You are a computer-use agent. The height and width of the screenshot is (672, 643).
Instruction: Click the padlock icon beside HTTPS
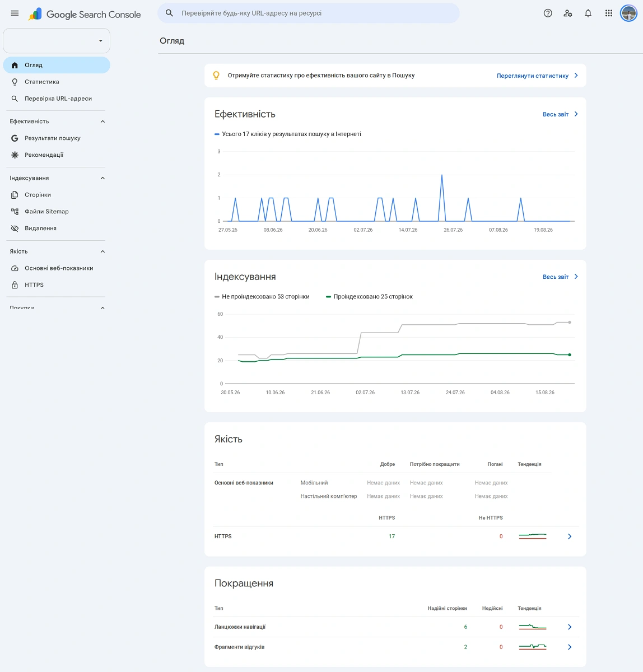point(15,285)
